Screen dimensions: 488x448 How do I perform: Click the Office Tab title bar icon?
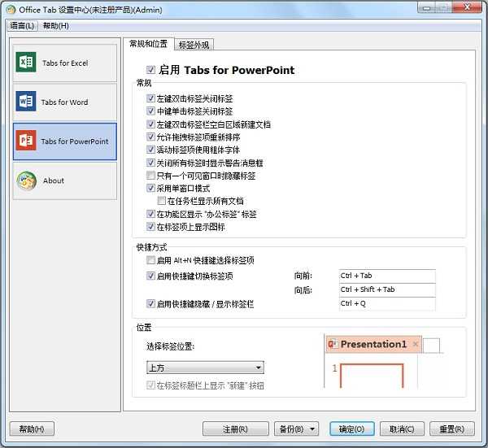click(x=11, y=9)
